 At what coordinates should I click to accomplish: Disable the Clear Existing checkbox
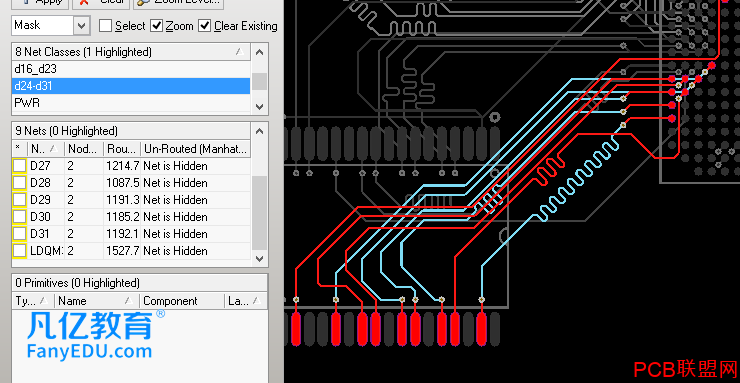tap(204, 25)
